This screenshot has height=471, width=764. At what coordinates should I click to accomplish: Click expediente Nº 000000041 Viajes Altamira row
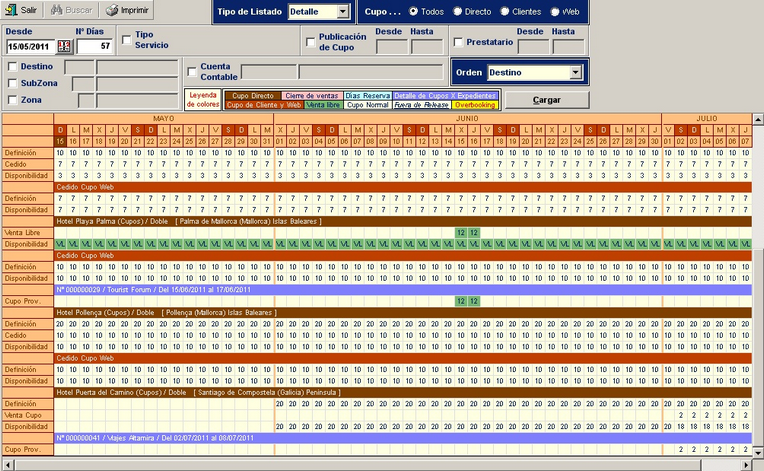coord(402,438)
